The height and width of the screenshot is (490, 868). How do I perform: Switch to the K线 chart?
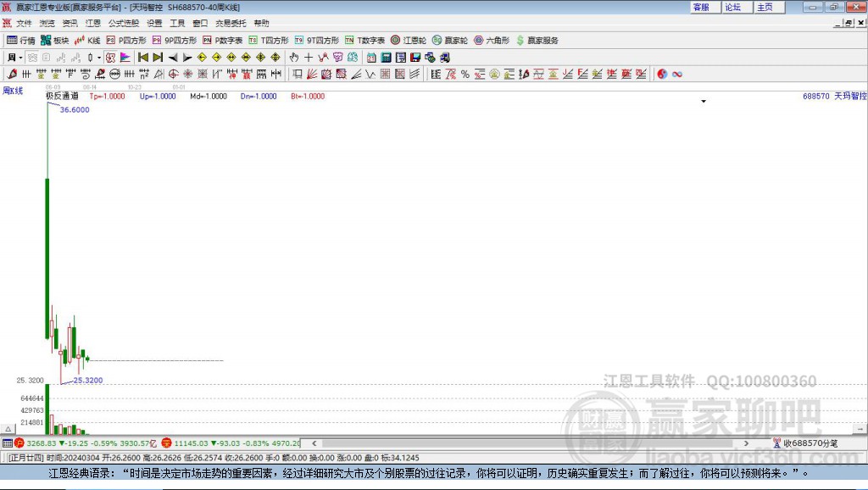pos(87,41)
